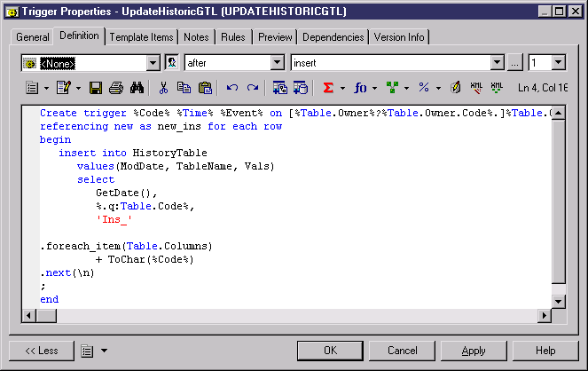
Task: Go to the Dependencies tab
Action: (x=333, y=37)
